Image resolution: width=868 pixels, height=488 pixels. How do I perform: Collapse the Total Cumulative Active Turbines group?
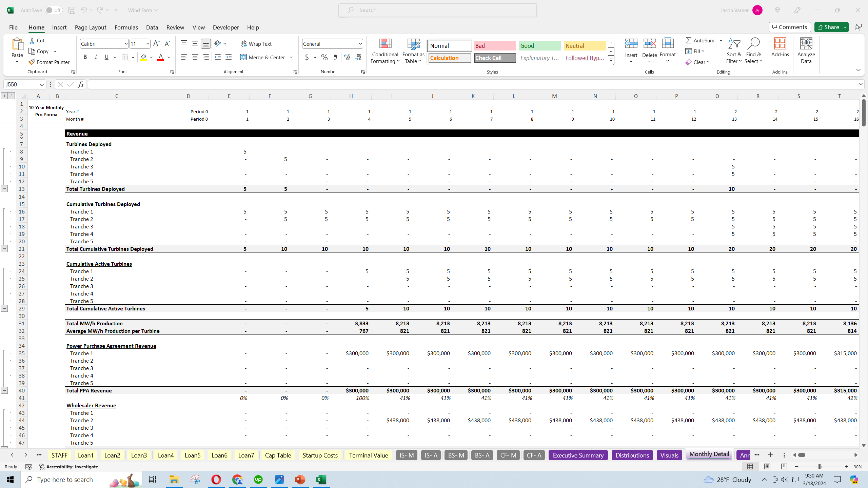pos(4,308)
